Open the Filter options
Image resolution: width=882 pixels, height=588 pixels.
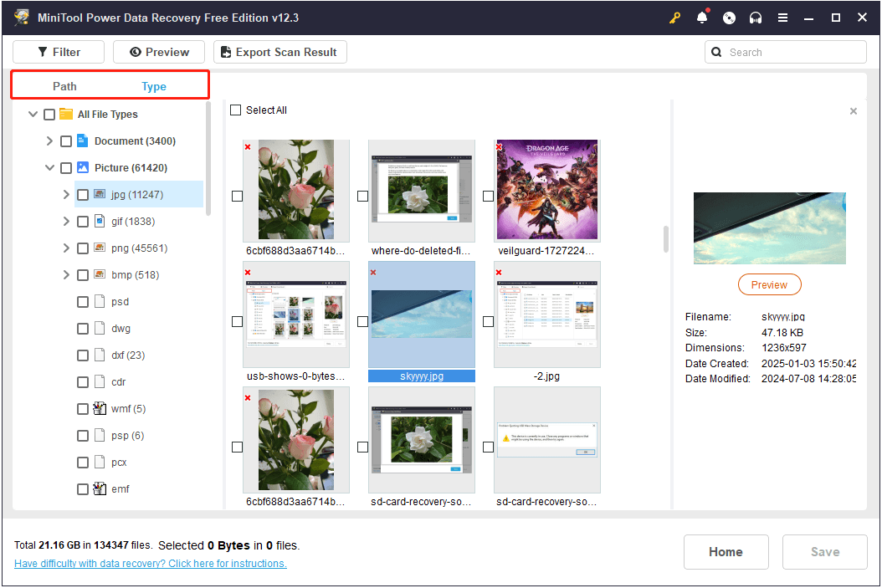59,53
